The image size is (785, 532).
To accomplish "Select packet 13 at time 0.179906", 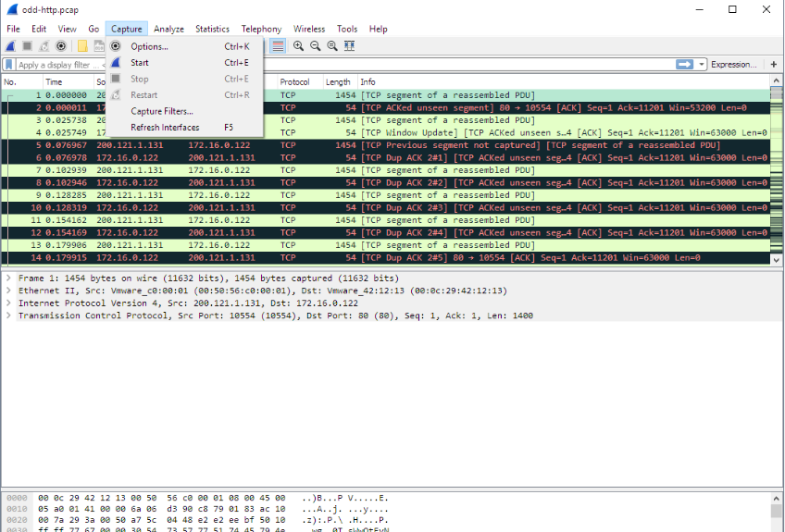I will pyautogui.click(x=385, y=245).
